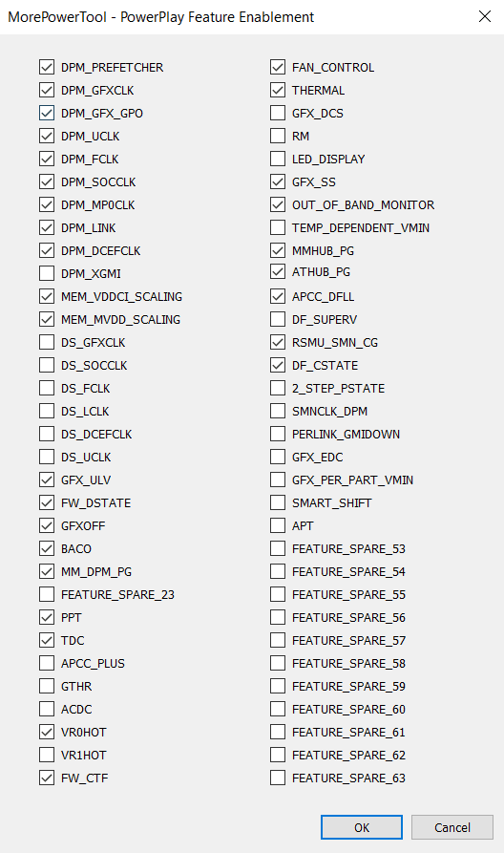The height and width of the screenshot is (853, 504).
Task: Disable DPM_GFXCLK feature
Action: (x=47, y=91)
